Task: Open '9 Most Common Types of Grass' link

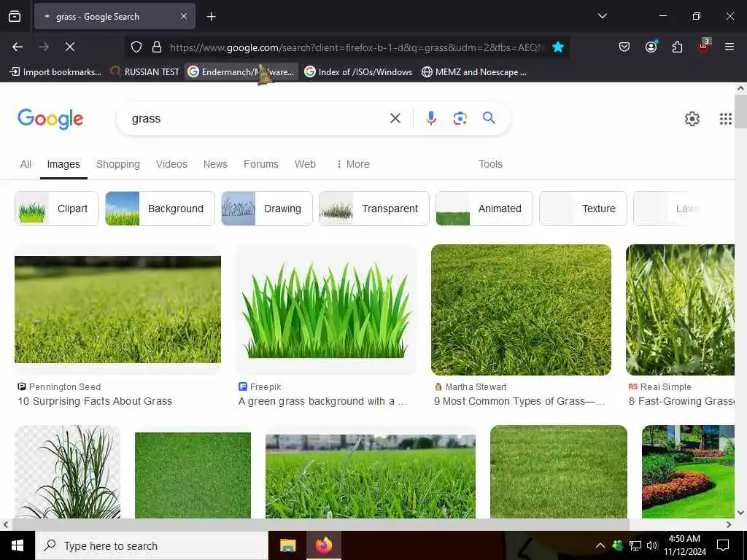Action: coord(519,402)
